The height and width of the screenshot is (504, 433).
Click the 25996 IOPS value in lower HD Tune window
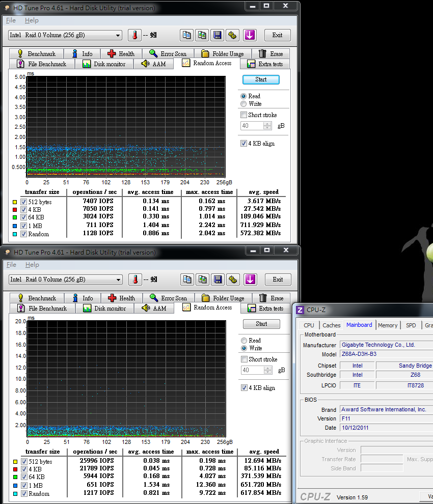point(97,461)
